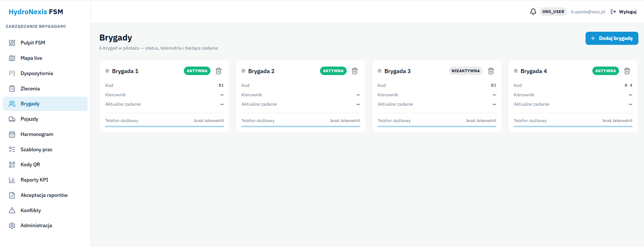This screenshot has width=644, height=247.
Task: Click status dot next to Brygada 2
Action: (243, 71)
